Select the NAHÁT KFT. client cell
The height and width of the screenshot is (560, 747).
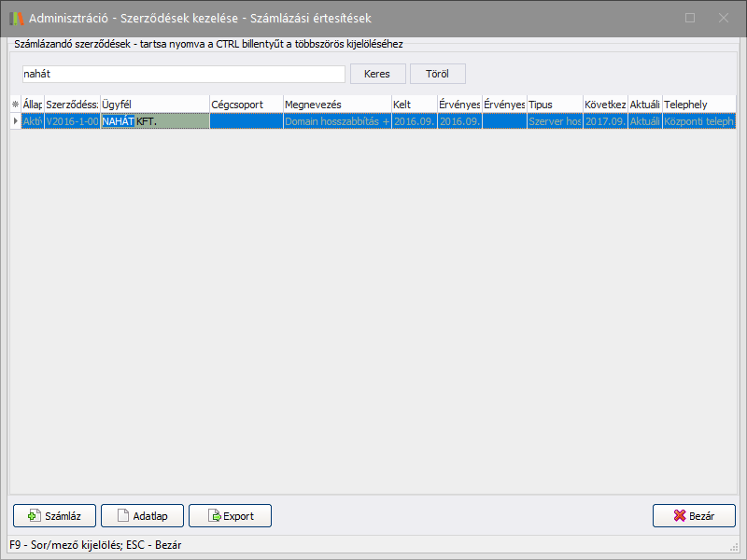click(154, 121)
